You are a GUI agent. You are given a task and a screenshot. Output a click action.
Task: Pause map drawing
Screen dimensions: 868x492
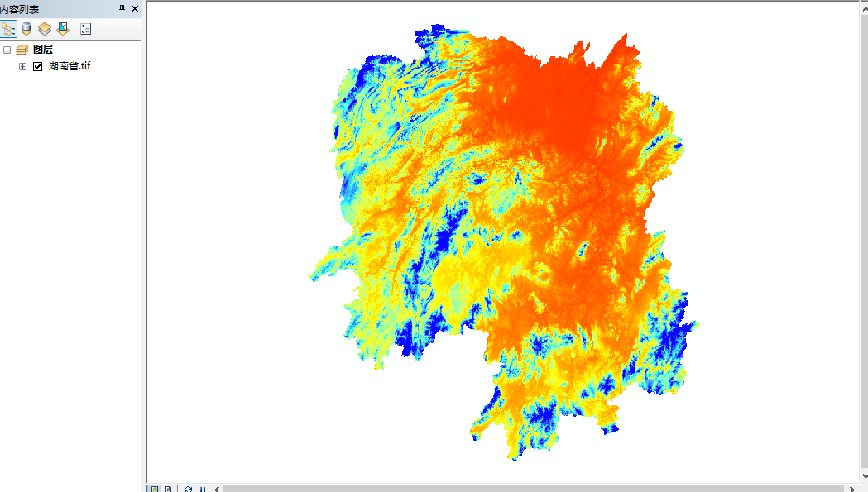[203, 489]
